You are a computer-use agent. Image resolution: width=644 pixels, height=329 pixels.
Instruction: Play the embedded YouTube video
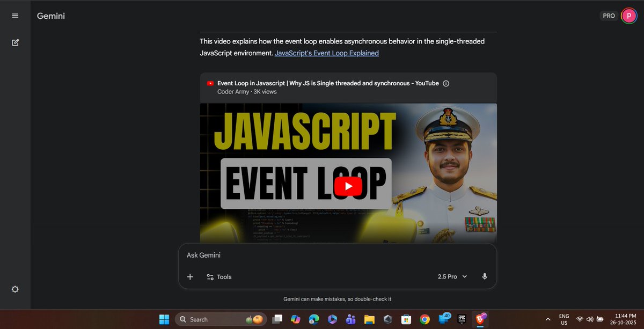coord(348,186)
